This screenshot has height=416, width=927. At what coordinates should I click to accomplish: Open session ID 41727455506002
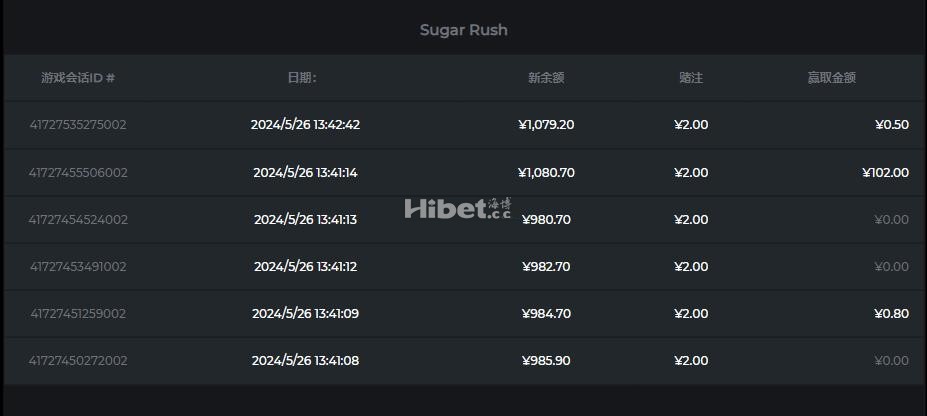point(78,173)
